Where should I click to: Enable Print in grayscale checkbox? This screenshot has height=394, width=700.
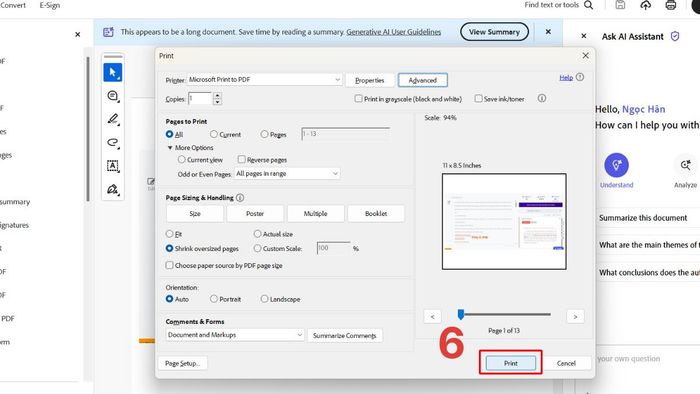coord(358,98)
